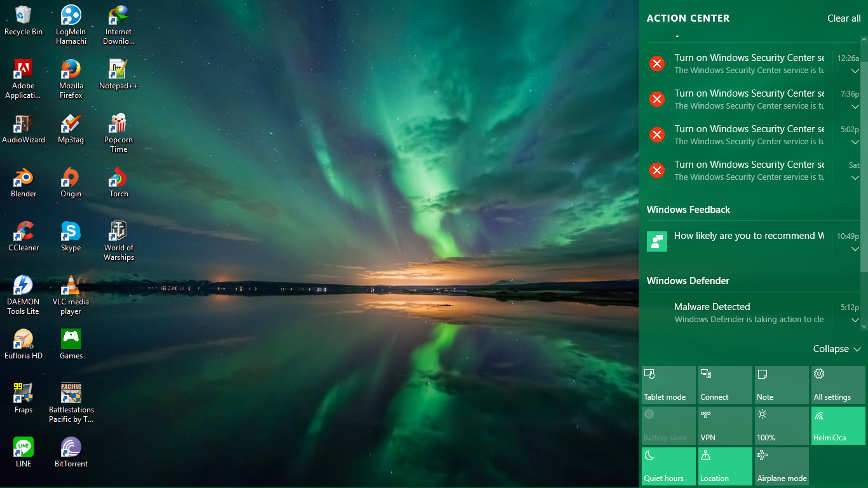Image resolution: width=868 pixels, height=488 pixels.
Task: Select Internet Download Manager desktop icon
Action: pos(119,25)
